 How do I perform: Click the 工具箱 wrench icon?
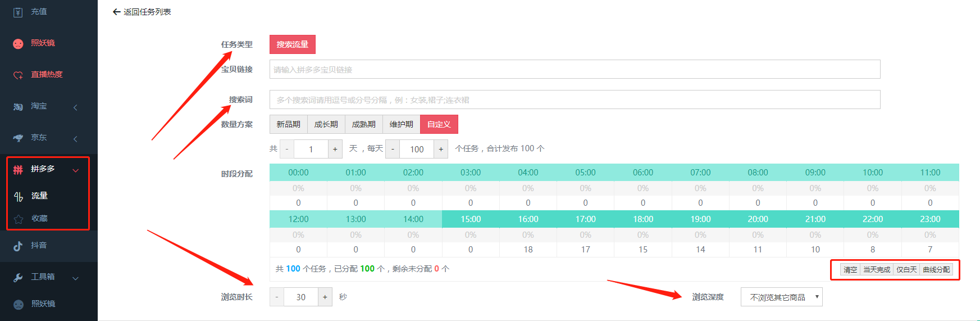[x=18, y=277]
